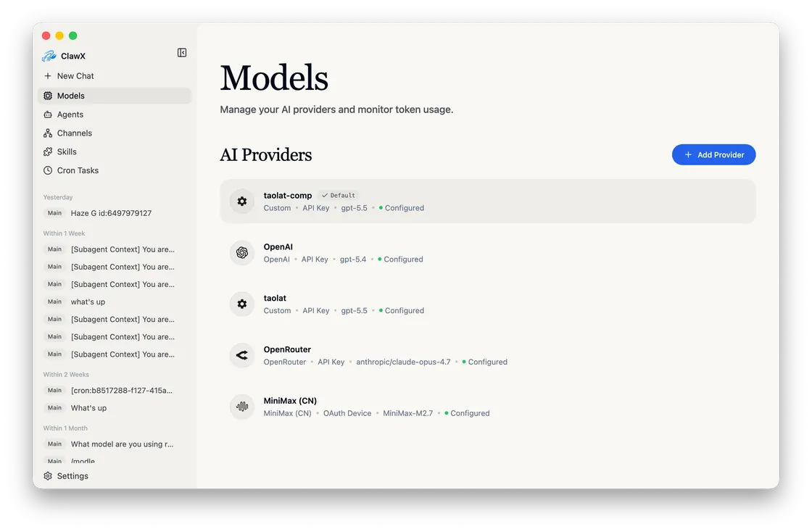The height and width of the screenshot is (532, 812).
Task: Click the Main tag beside Haze G chat
Action: pos(55,213)
